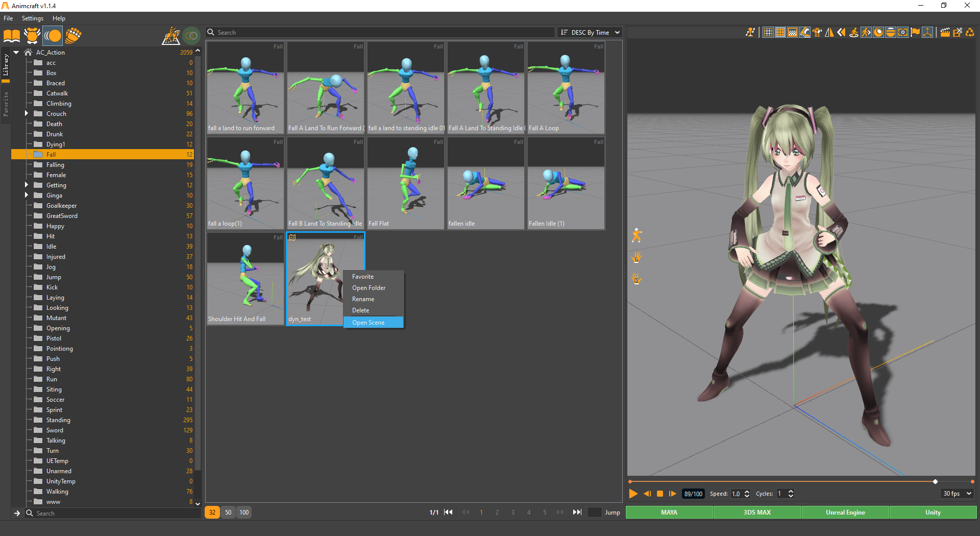Toggle the 3D axes display button
Screen dimensions: 980x536
[927, 32]
